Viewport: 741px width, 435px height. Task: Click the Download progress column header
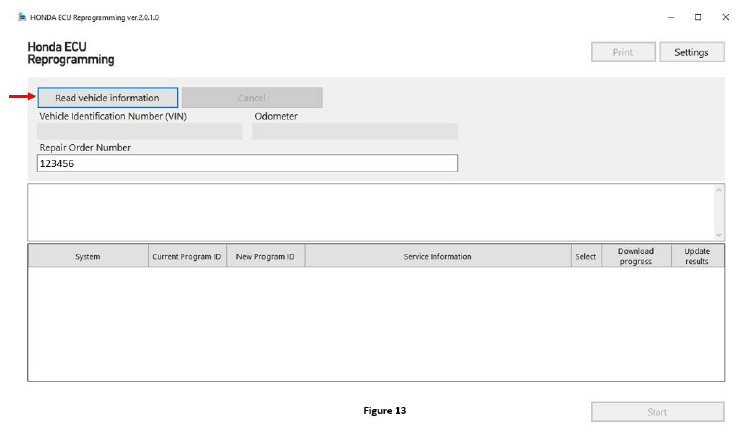click(635, 256)
